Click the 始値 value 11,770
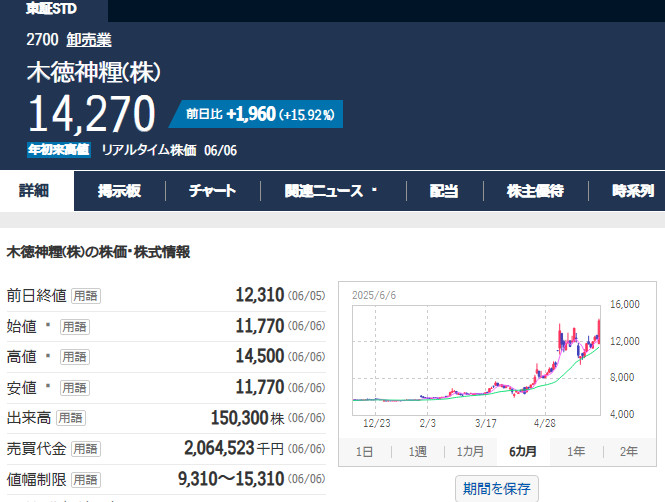 point(260,326)
